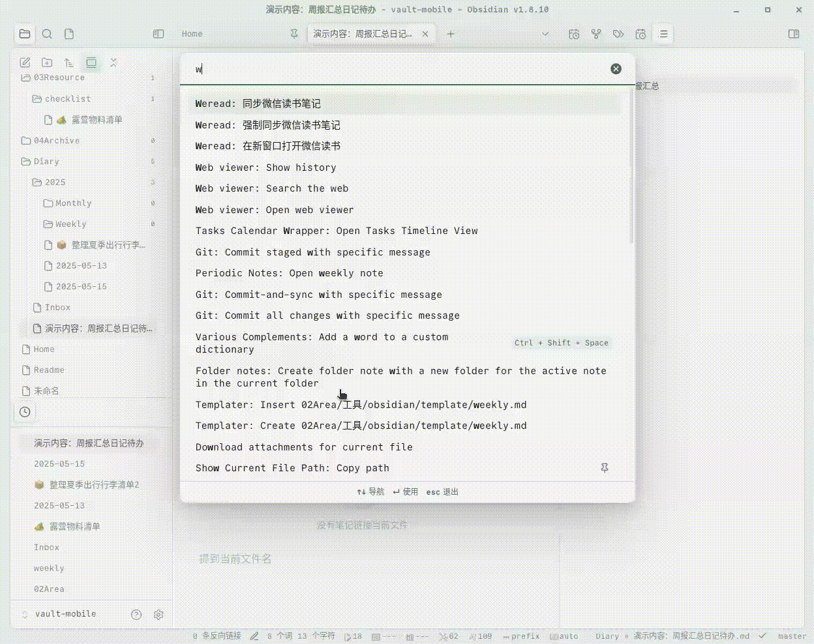Viewport: 814px width, 644px height.
Task: Open the 2025-05-15 note in file tree
Action: (x=82, y=287)
